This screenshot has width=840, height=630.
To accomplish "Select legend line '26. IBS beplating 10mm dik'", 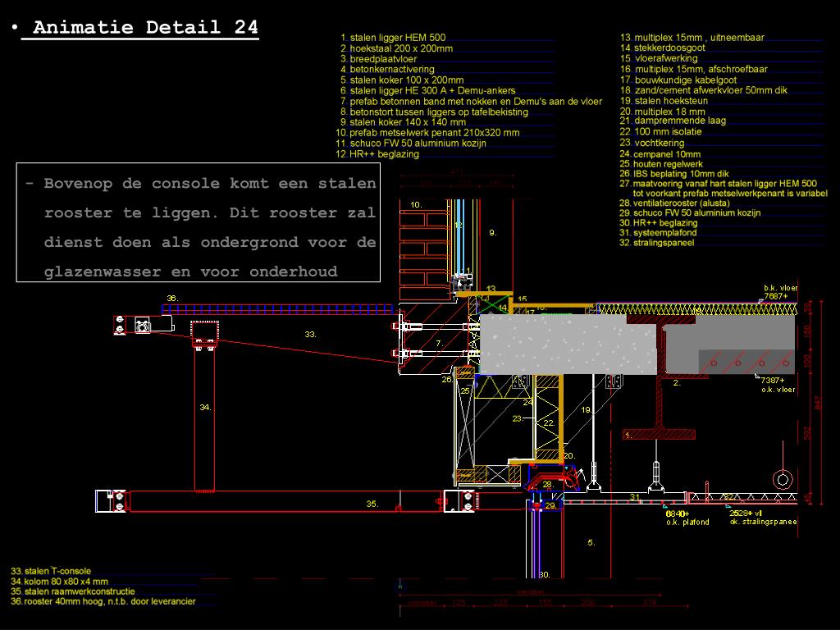I will (674, 174).
